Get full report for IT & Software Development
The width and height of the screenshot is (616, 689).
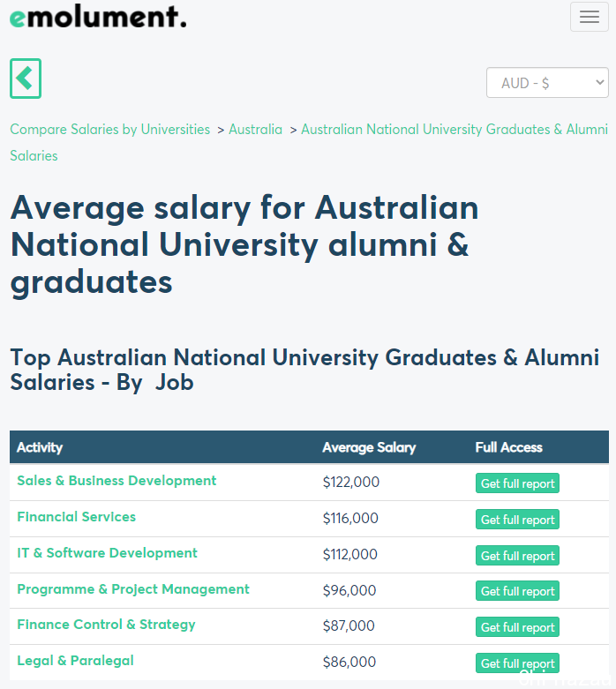click(x=517, y=556)
